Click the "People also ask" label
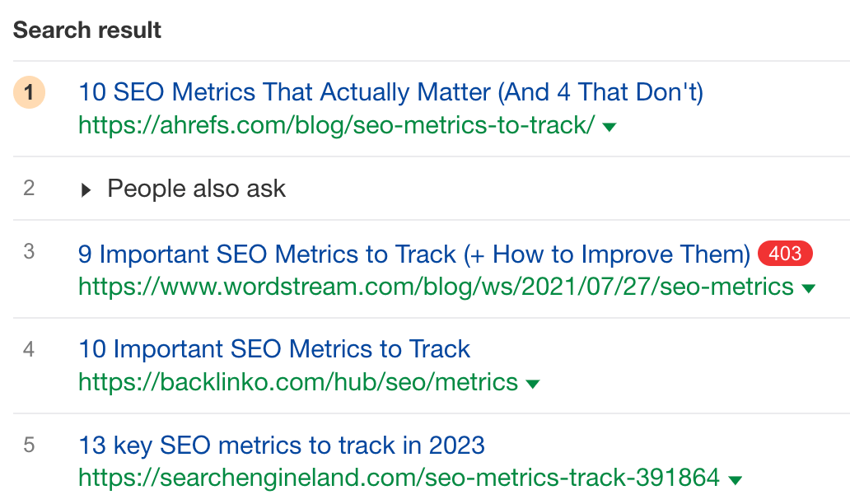This screenshot has width=850, height=504. pyautogui.click(x=196, y=189)
